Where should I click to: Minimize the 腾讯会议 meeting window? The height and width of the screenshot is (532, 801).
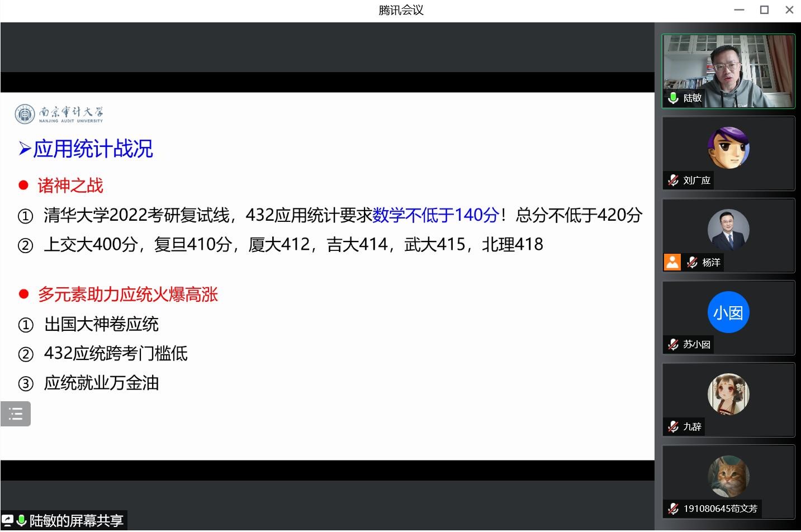click(x=739, y=10)
